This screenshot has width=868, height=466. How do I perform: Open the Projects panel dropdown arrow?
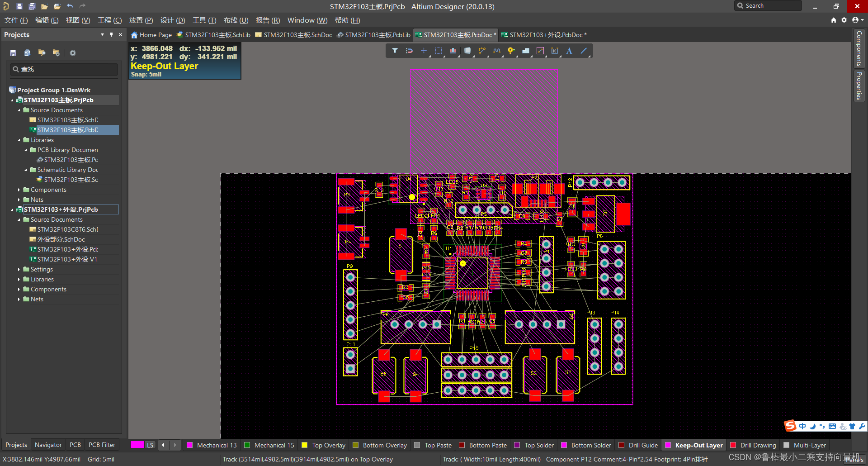[102, 34]
